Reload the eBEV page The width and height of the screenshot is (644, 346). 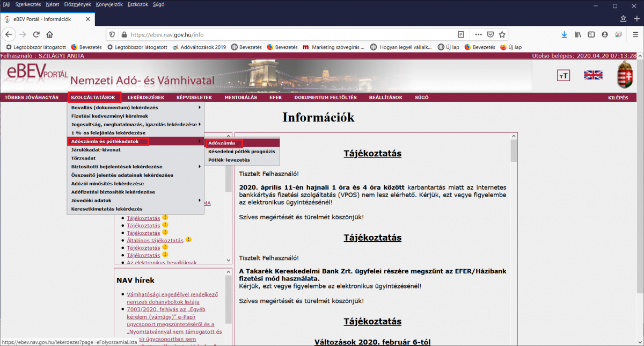coord(36,34)
